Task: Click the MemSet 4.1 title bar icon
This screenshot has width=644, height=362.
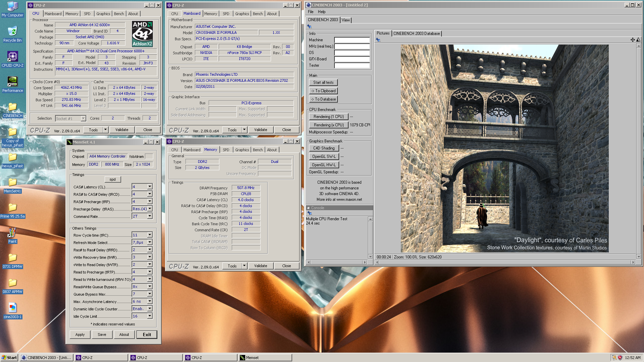Action: coord(70,142)
